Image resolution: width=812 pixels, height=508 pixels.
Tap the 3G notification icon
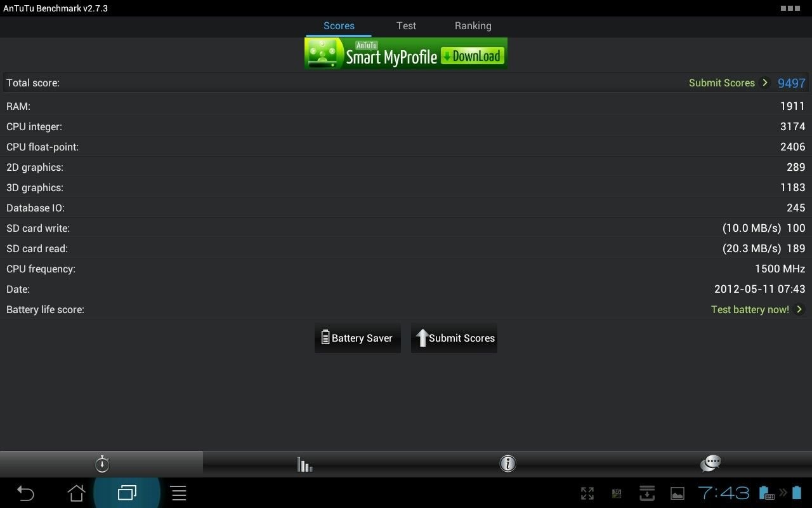click(617, 493)
